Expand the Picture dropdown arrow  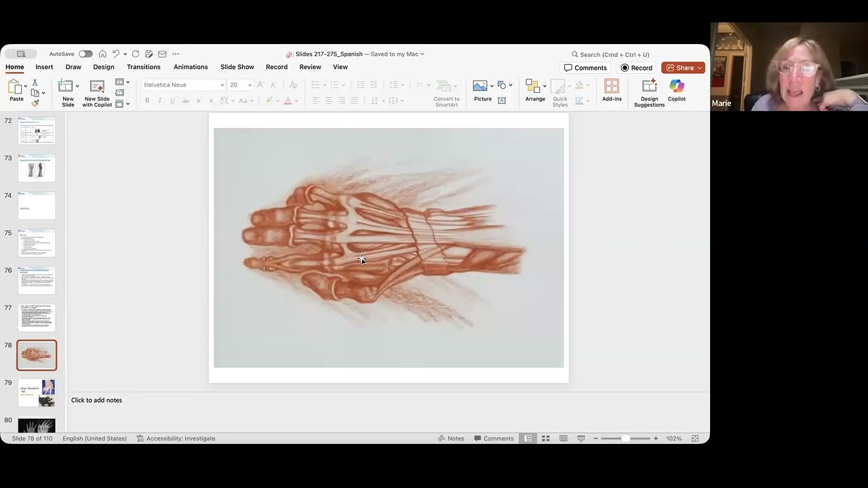coord(492,86)
